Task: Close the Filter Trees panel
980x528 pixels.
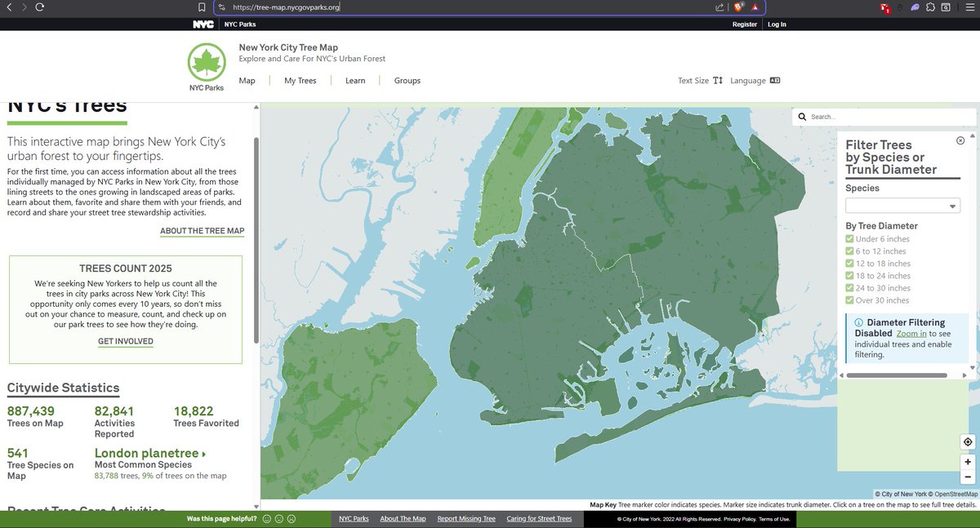Action: click(x=960, y=140)
